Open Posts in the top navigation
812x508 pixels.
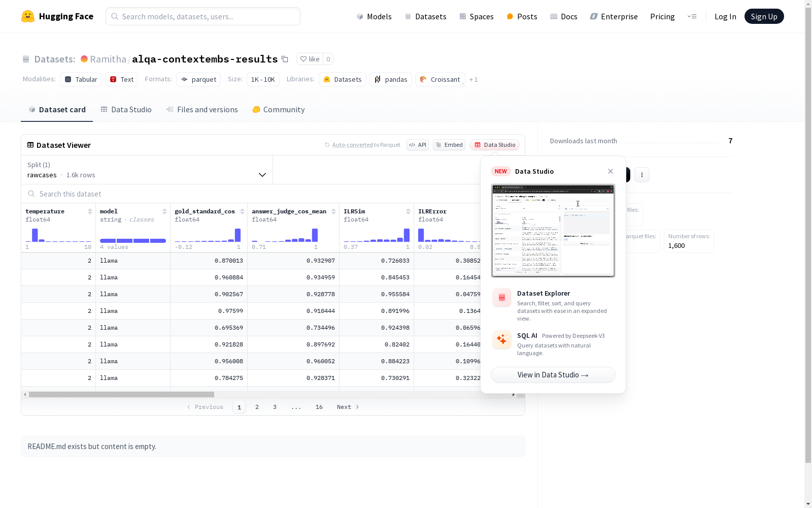pos(522,16)
